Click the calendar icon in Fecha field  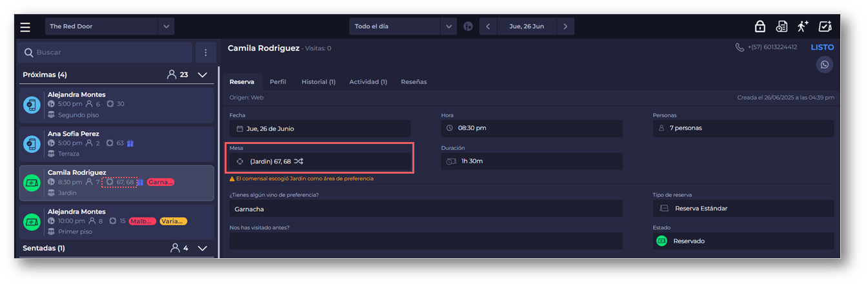pyautogui.click(x=239, y=128)
